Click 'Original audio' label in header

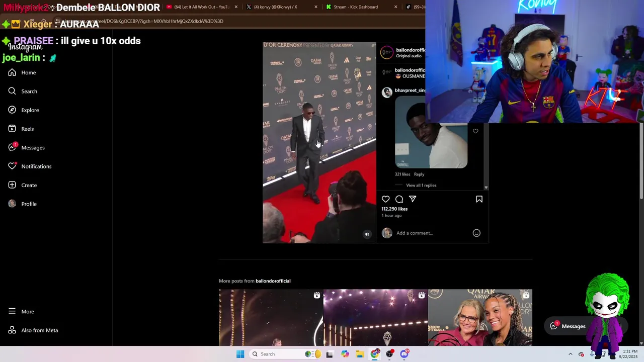click(409, 56)
